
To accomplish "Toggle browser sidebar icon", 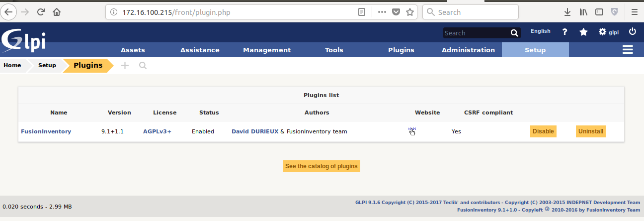I will pos(599,12).
